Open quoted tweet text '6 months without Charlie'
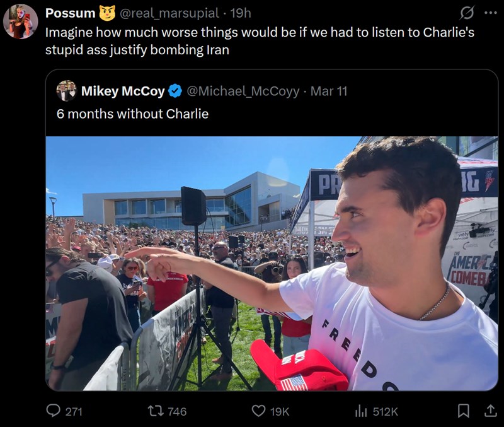This screenshot has width=504, height=427. [x=132, y=114]
